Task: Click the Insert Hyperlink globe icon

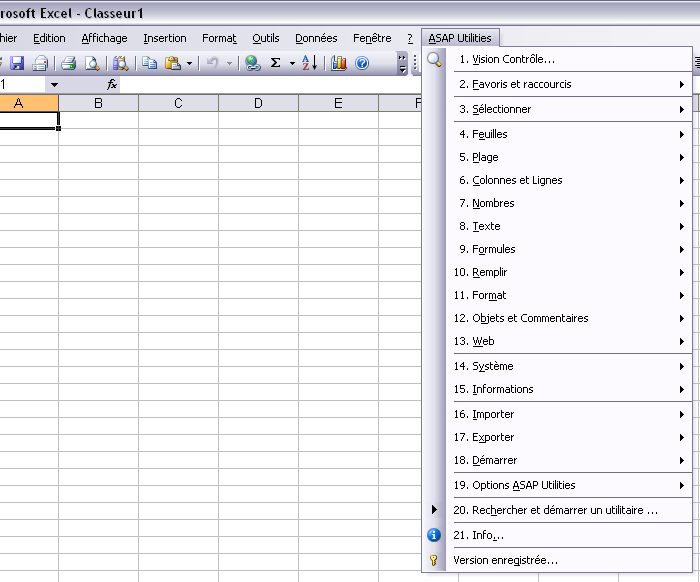Action: click(x=253, y=63)
